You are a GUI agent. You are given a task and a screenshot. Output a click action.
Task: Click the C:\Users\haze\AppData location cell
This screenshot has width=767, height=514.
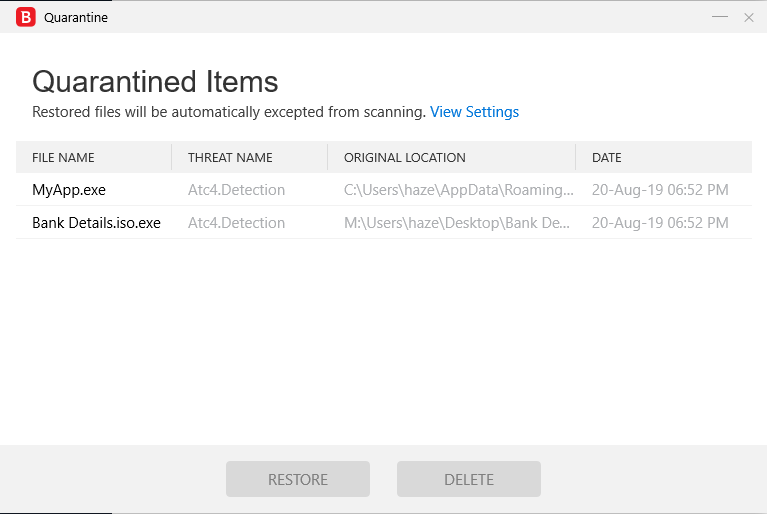click(x=459, y=190)
